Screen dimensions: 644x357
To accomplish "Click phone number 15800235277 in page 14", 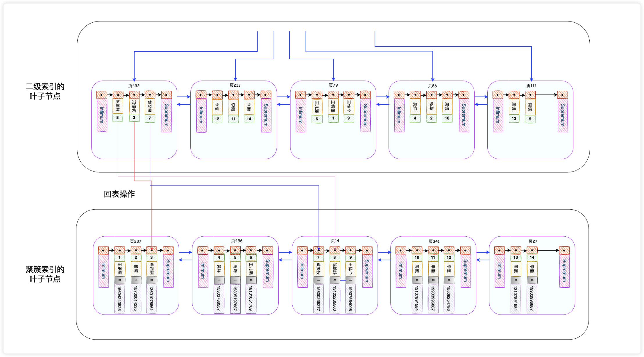I will tap(319, 299).
